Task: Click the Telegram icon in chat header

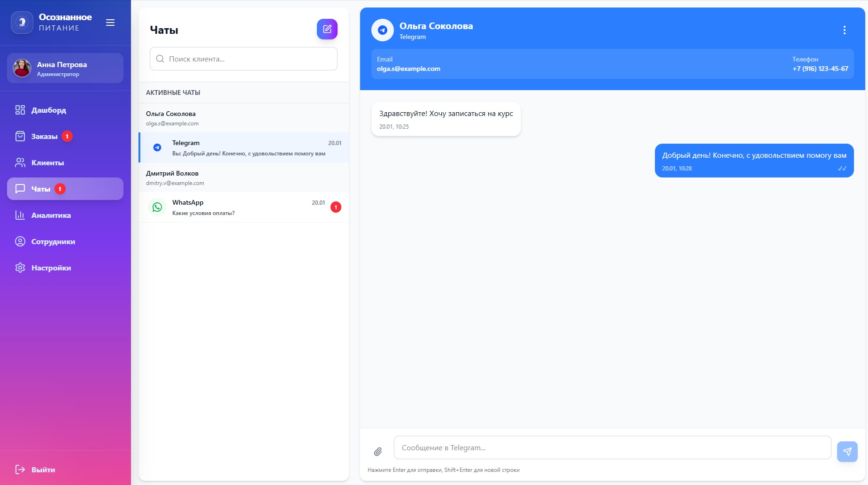Action: [383, 30]
